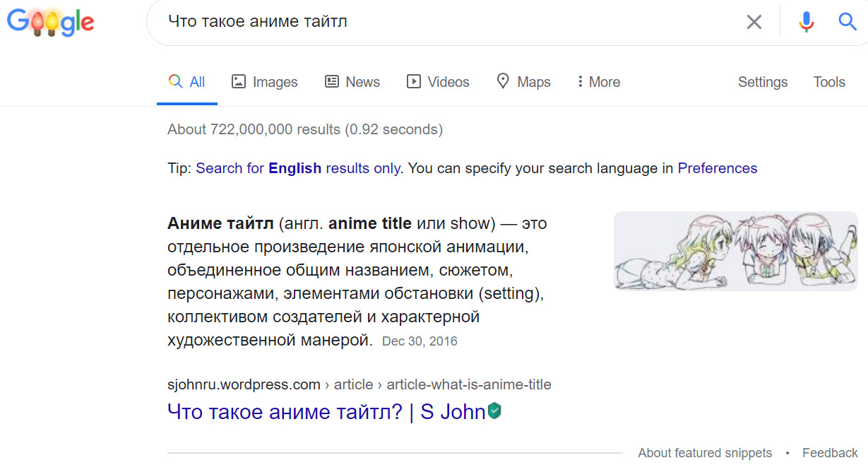Select the All results tab
The width and height of the screenshot is (868, 465).
[x=187, y=82]
